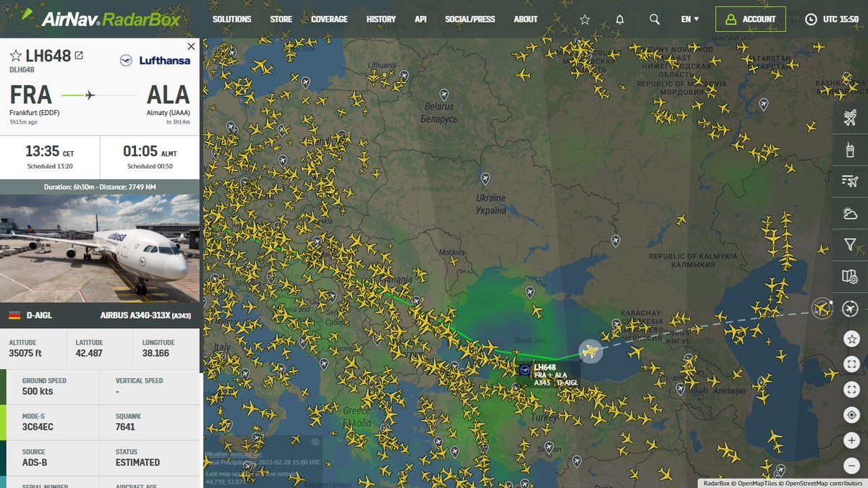This screenshot has width=868, height=488.
Task: Open the search magnifier icon
Action: click(x=655, y=20)
